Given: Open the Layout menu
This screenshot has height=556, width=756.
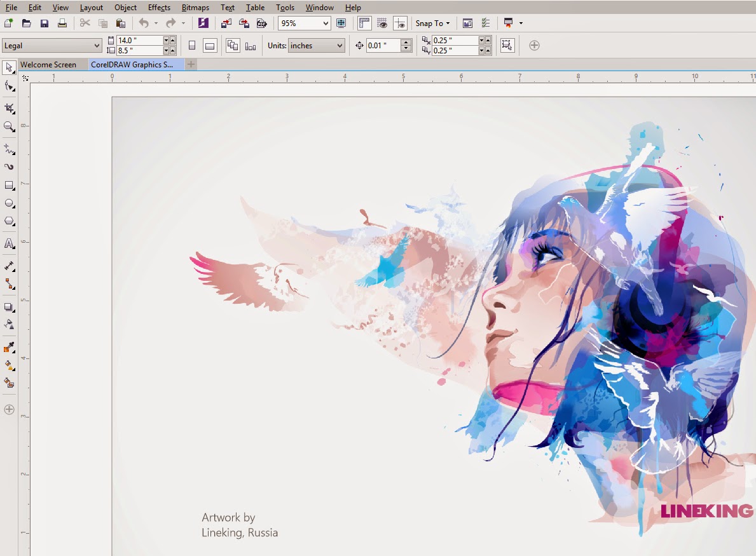Looking at the screenshot, I should (x=91, y=7).
